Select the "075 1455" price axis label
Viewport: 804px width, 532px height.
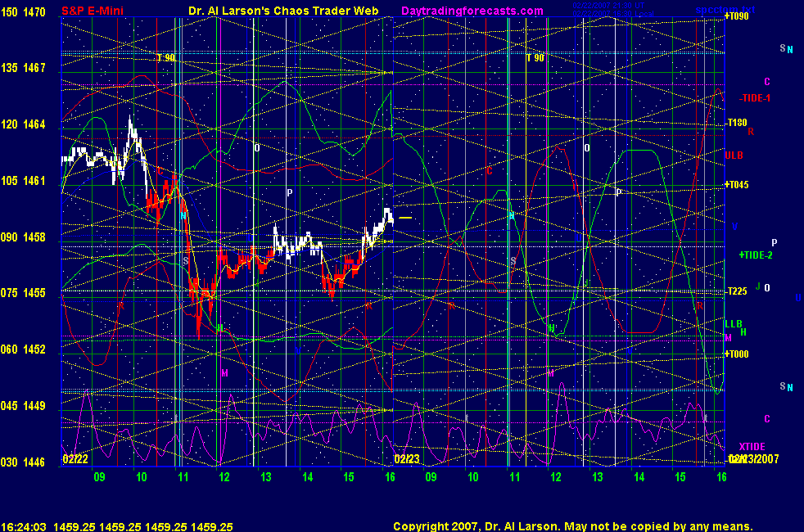[23, 293]
